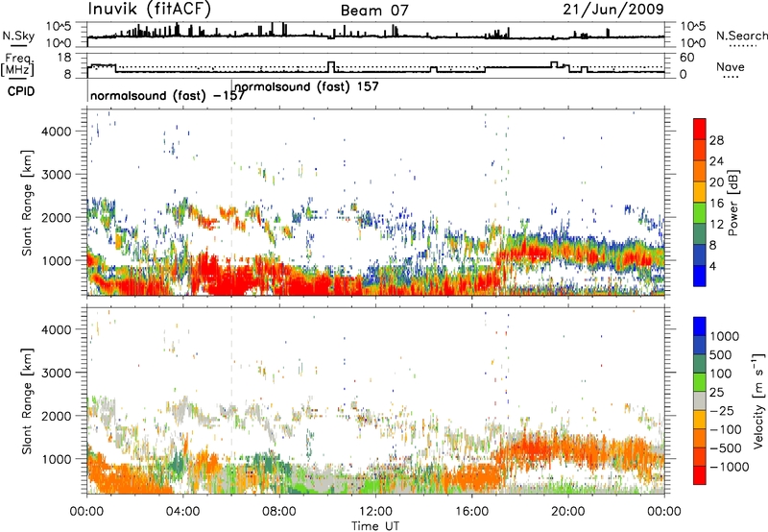
Task: Click the date "21/Jun/2009"
Action: tap(612, 9)
